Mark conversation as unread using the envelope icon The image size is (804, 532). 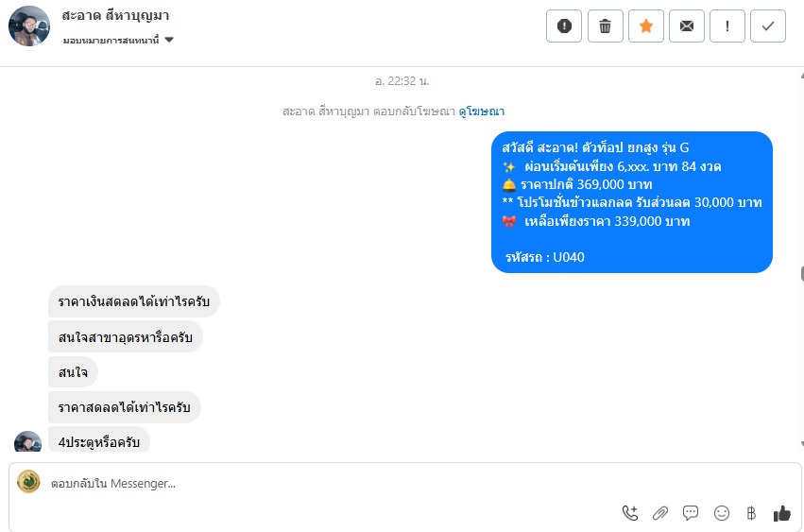[687, 26]
